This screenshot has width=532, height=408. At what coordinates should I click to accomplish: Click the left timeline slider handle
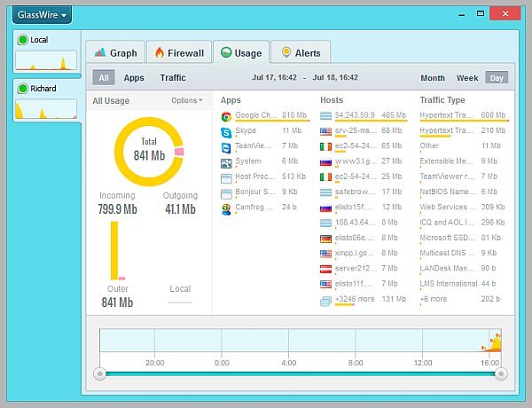point(99,373)
